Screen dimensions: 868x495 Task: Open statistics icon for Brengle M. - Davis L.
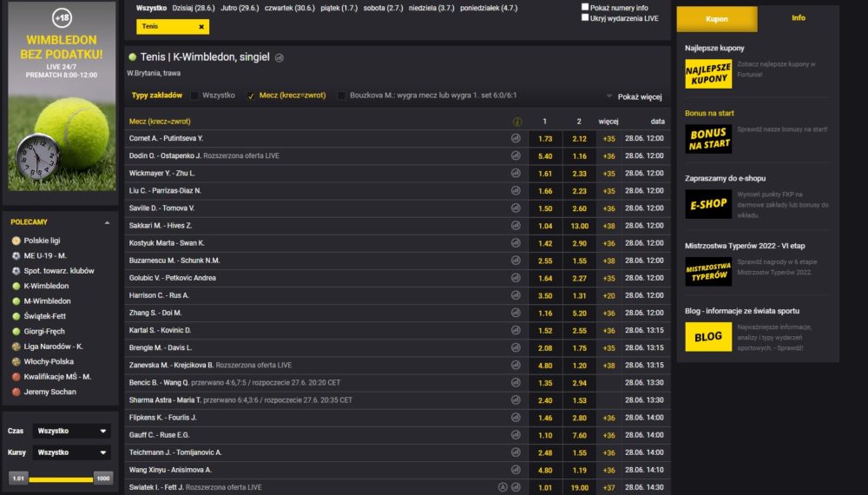tap(516, 347)
